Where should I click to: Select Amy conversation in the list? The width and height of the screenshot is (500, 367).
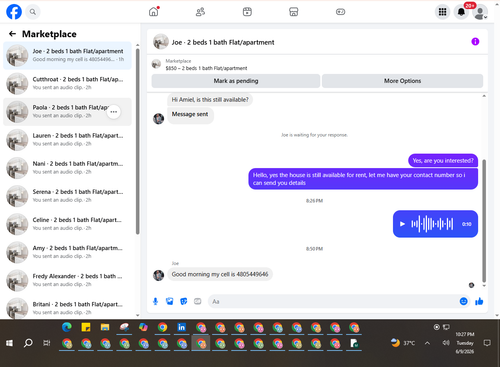coord(67,252)
